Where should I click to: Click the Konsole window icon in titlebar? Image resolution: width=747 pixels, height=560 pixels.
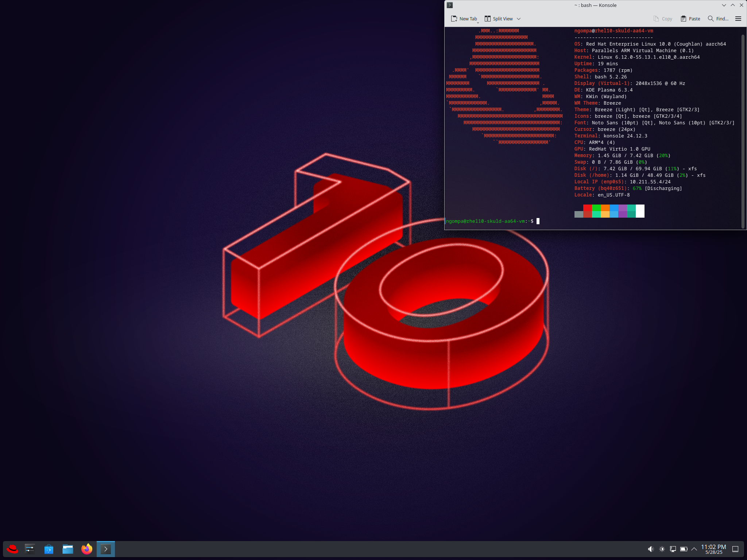tap(450, 5)
